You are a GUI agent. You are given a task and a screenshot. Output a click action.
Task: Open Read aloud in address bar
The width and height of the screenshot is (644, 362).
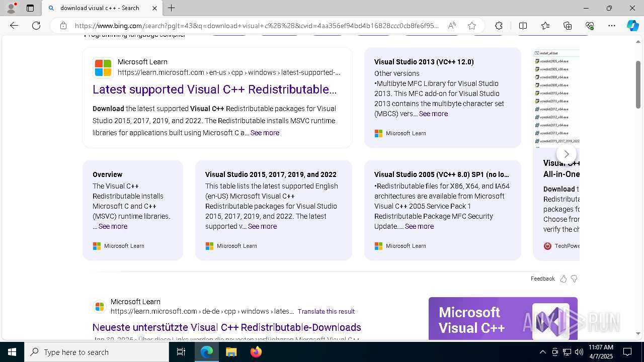click(x=452, y=26)
